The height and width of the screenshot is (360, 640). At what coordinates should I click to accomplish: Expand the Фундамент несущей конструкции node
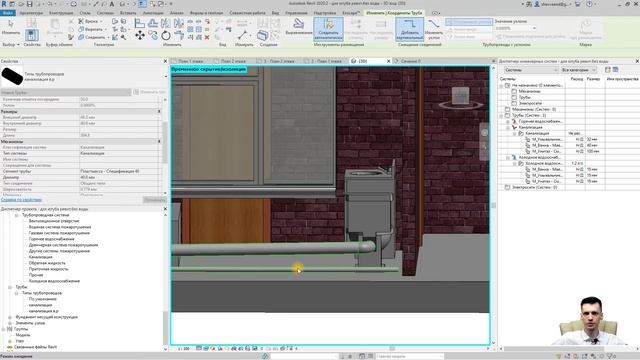click(x=10, y=317)
